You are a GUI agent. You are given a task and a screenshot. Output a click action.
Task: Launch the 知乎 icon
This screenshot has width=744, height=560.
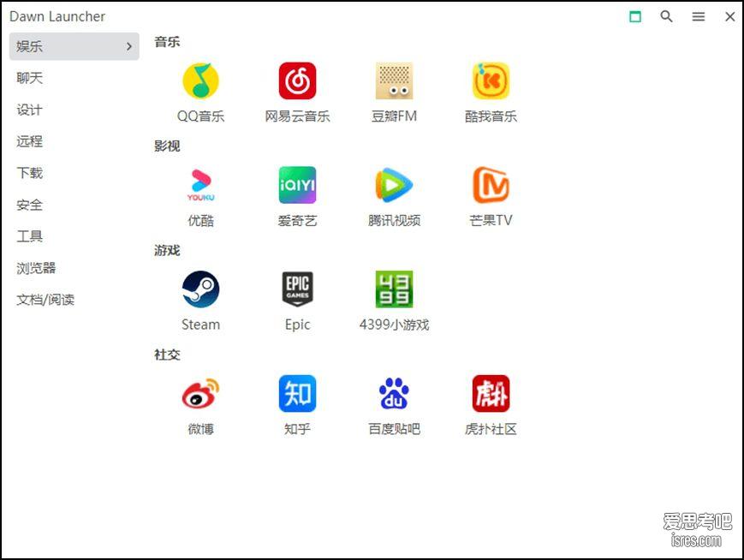point(297,393)
